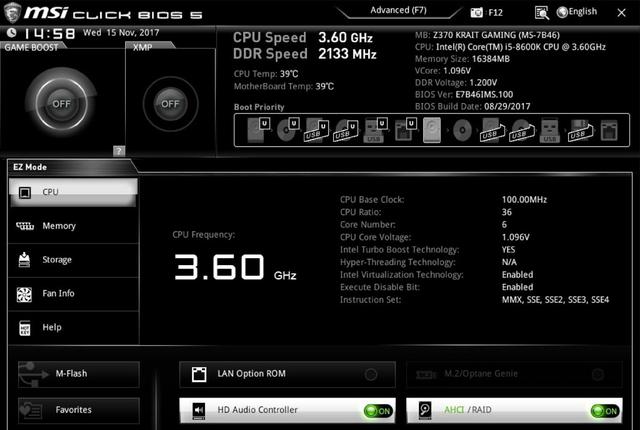Select the legacy network boot icon at strip end
The image size is (640, 430).
pyautogui.click(x=609, y=131)
